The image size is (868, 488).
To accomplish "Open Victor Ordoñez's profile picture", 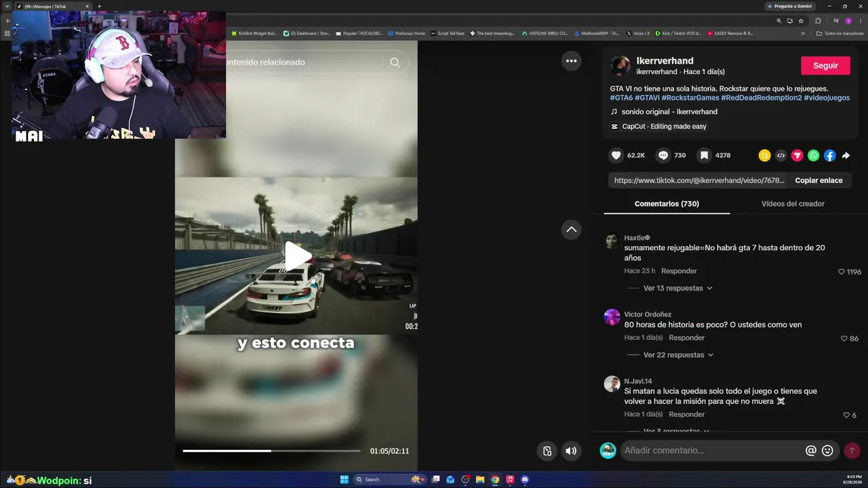I will 612,317.
